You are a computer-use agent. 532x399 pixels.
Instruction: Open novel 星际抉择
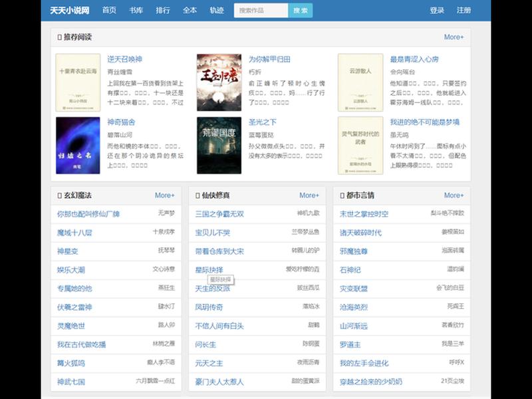point(209,270)
